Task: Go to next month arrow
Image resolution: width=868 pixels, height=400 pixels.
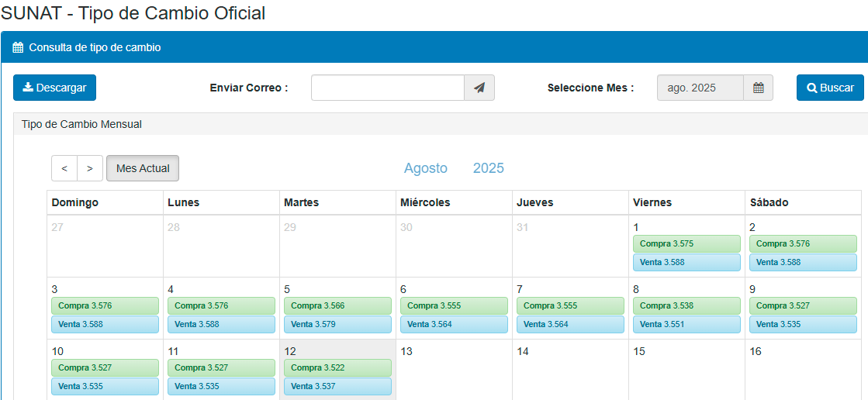Action: coord(90,168)
